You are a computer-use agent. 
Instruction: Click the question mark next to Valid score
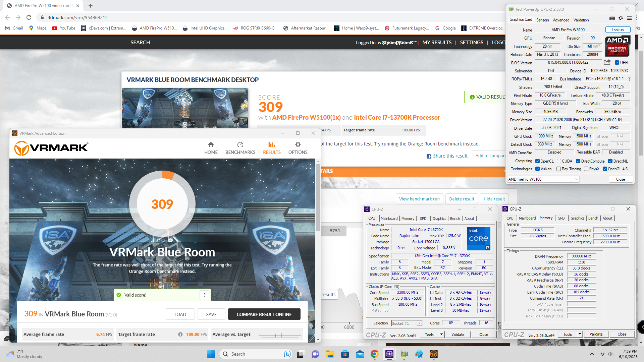204,295
